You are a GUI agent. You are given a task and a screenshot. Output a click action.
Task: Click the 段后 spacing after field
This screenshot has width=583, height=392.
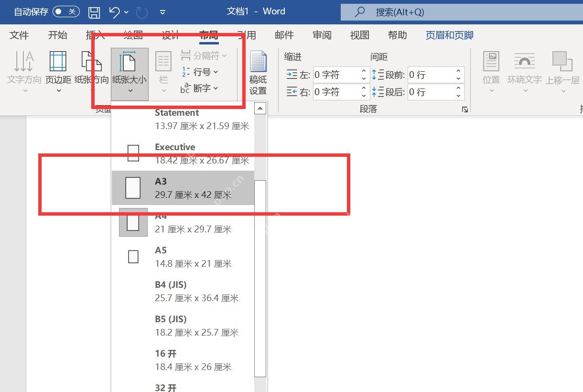430,92
